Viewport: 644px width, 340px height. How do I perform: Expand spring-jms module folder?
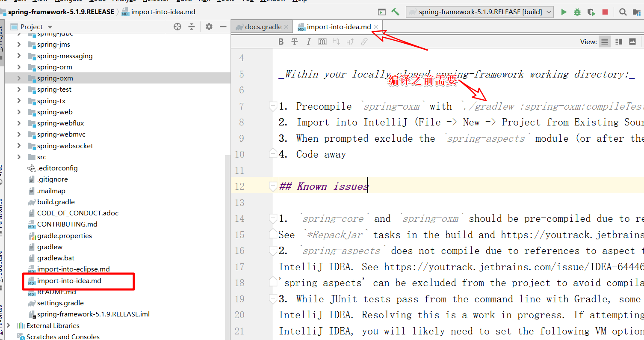coord(19,44)
